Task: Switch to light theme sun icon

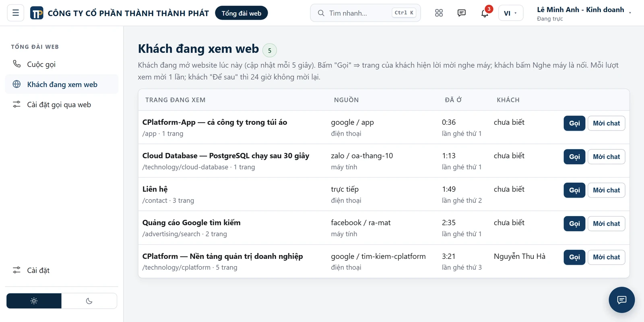Action: point(34,301)
